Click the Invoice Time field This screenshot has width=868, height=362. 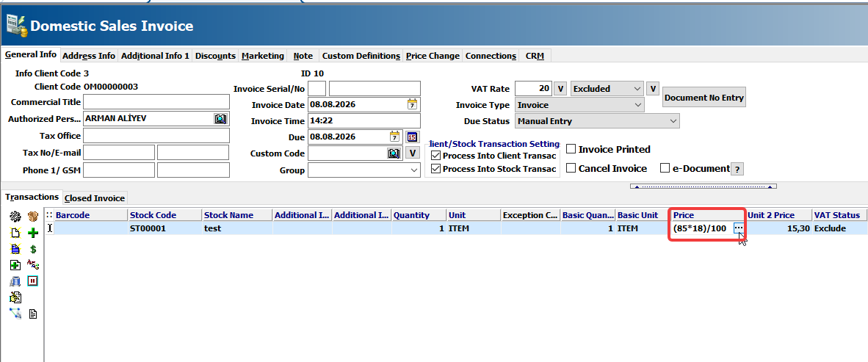(x=364, y=120)
